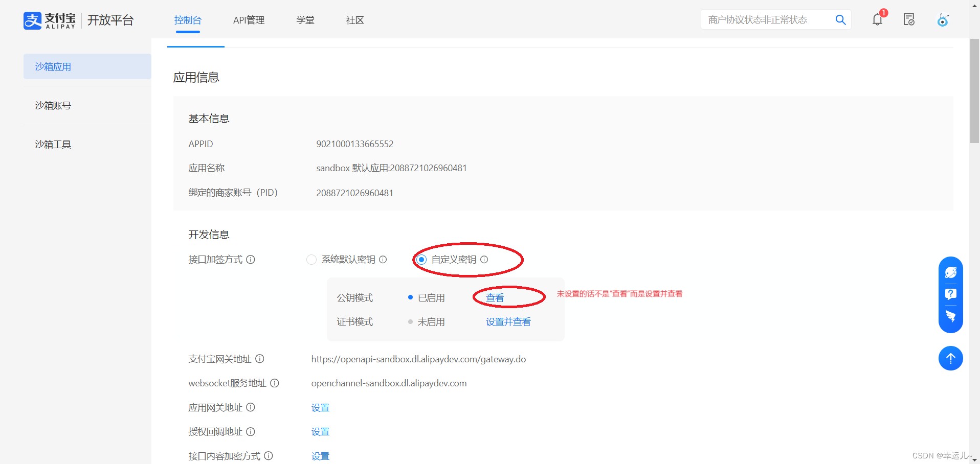Click openchannel-sandbox.dl.alipaydev.com websocket address
This screenshot has height=464, width=980.
(x=389, y=383)
